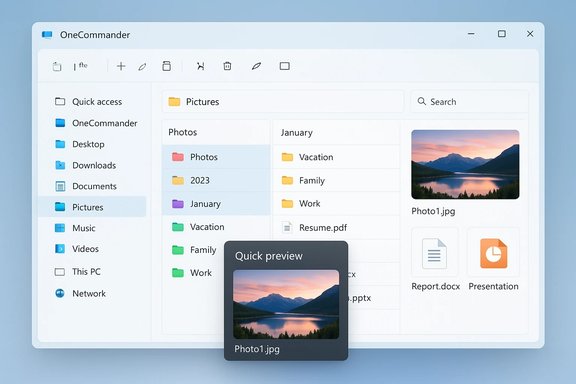Select the Resume.pdf file
This screenshot has height=384, width=576.
click(x=336, y=227)
